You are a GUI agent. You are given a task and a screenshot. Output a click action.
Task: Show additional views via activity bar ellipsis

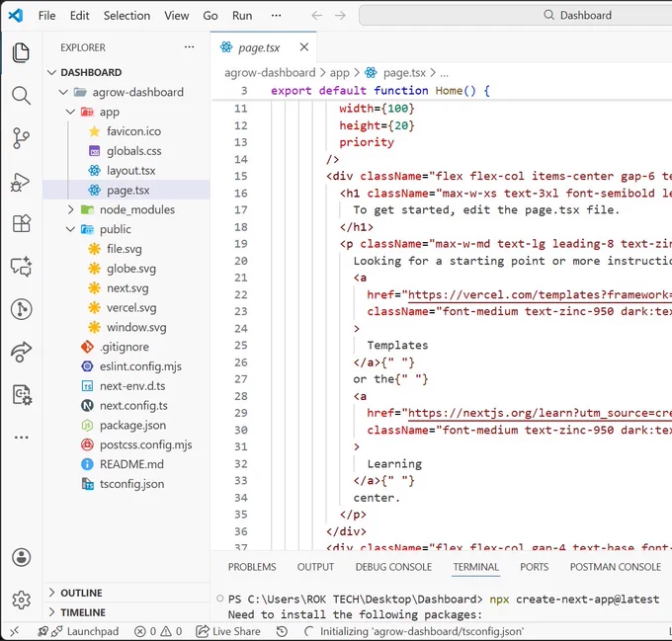[21, 438]
